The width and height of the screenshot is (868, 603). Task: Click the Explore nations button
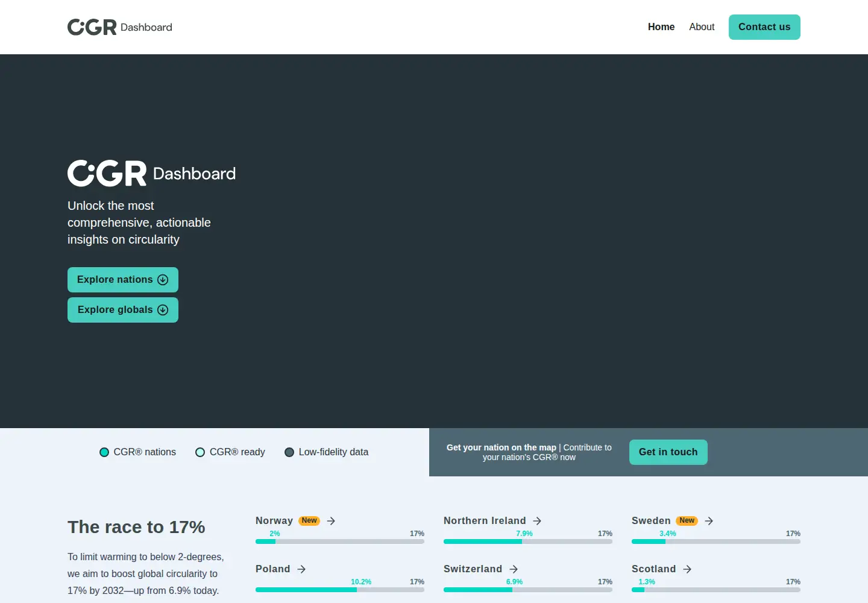123,280
